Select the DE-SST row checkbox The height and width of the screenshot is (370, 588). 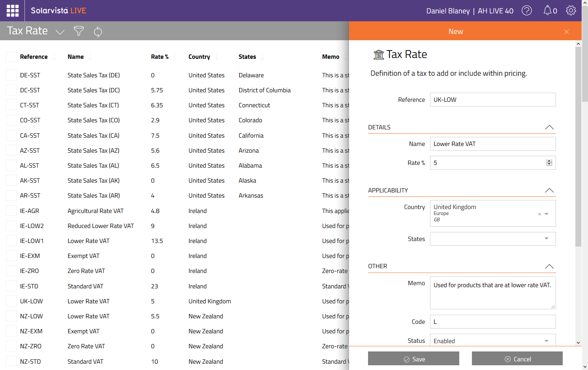point(11,75)
